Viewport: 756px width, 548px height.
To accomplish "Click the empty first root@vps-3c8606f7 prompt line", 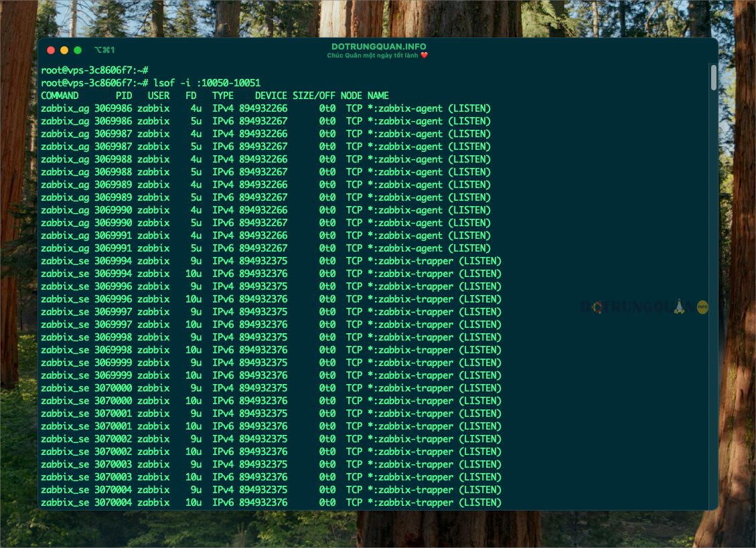I will [94, 70].
